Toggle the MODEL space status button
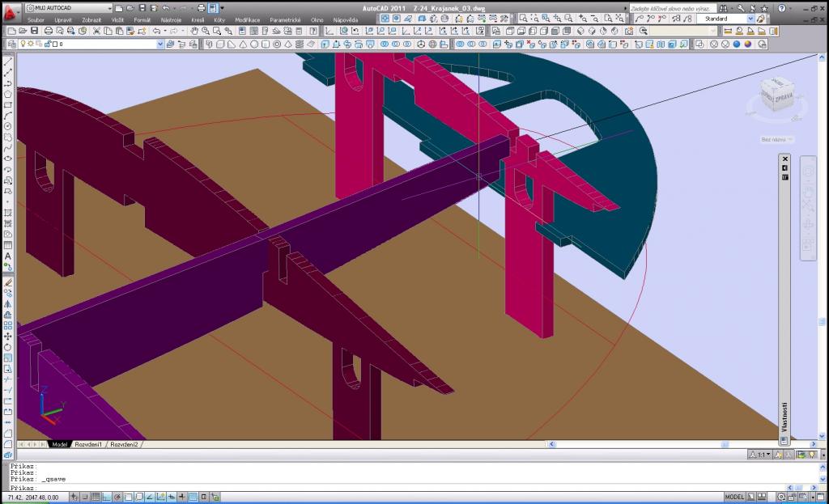Image resolution: width=829 pixels, height=504 pixels. 734,497
